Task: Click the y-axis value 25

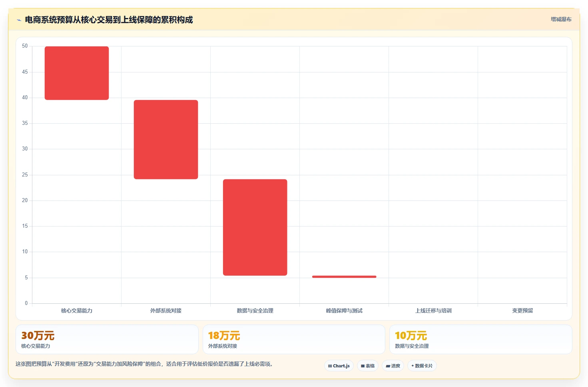Action: tap(25, 175)
